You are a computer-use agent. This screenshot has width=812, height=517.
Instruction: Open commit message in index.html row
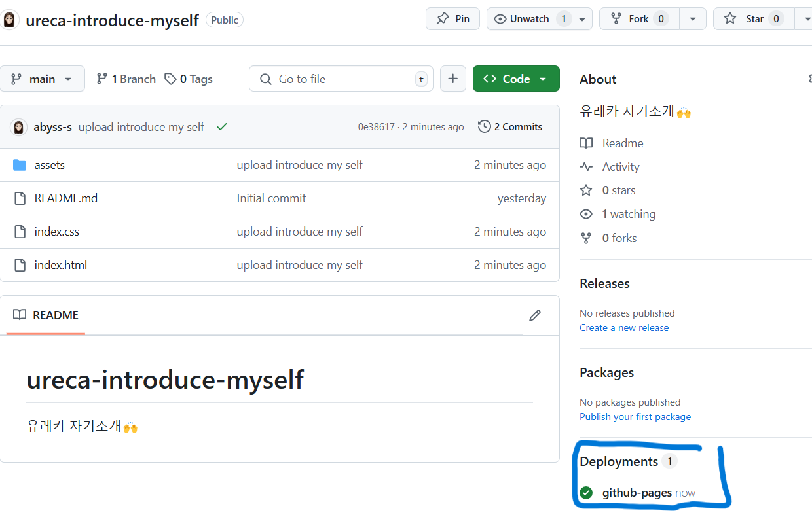coord(299,265)
